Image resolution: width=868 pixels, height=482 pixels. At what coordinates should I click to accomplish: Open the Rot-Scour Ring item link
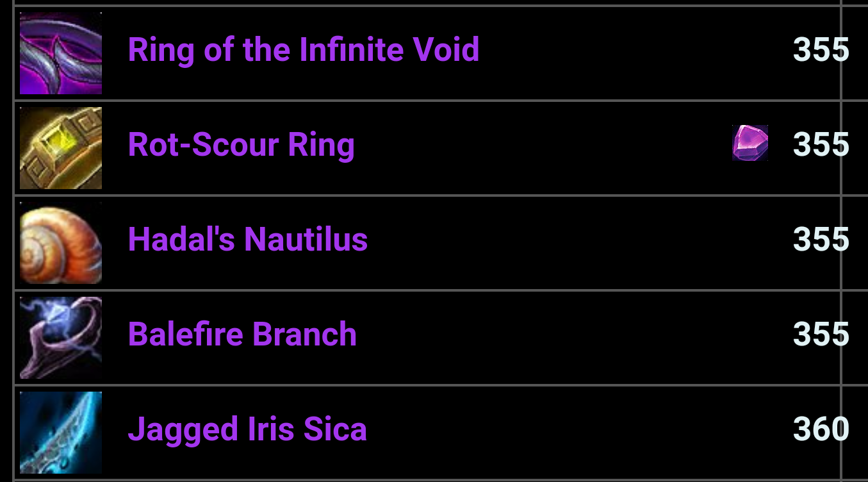click(x=241, y=144)
